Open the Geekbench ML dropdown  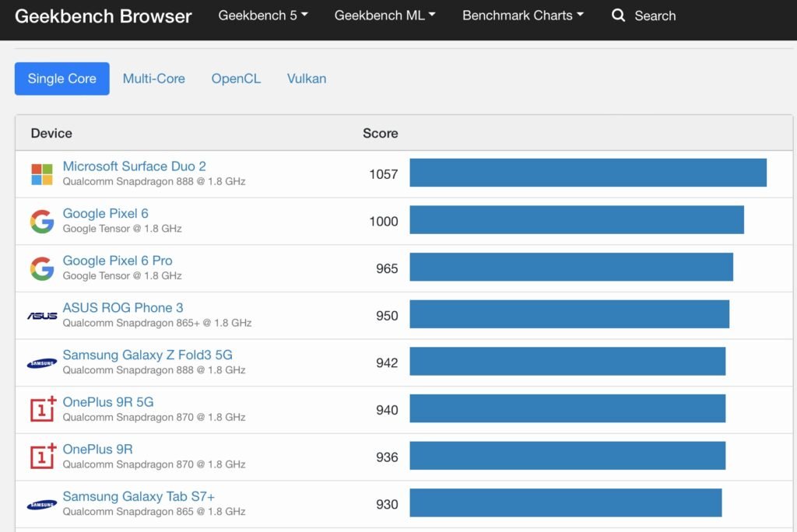(384, 16)
